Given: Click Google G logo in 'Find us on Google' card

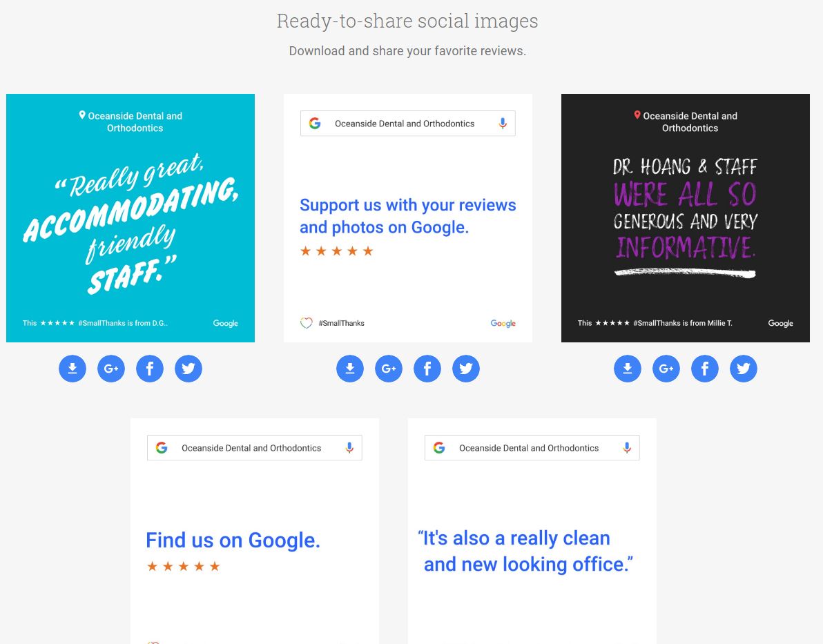Looking at the screenshot, I should pos(162,448).
